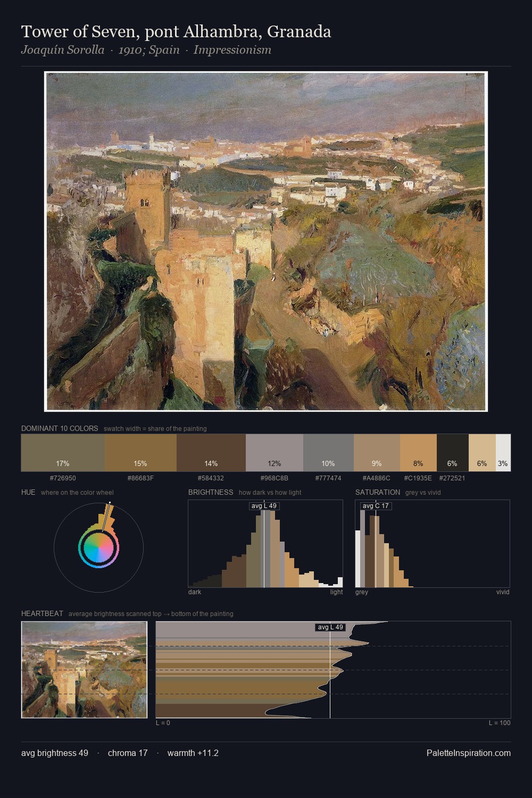Click the 'SATURATION' section heading
This screenshot has width=532, height=798.
[378, 492]
